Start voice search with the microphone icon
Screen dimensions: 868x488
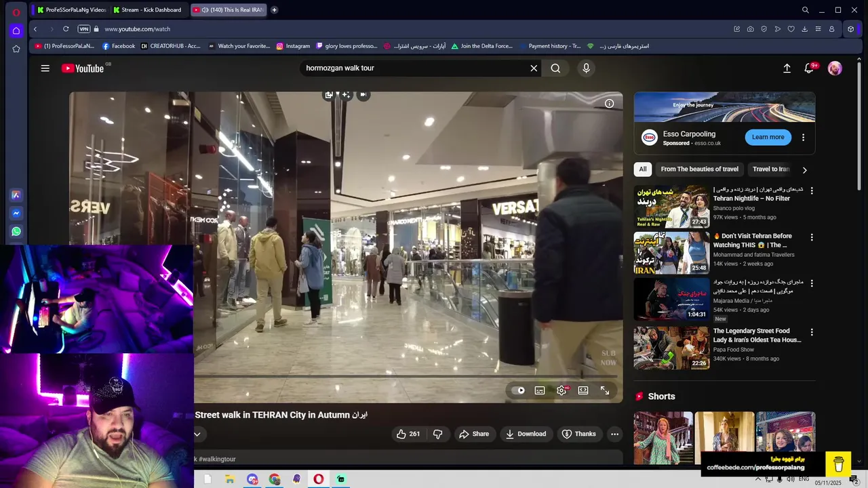(587, 68)
